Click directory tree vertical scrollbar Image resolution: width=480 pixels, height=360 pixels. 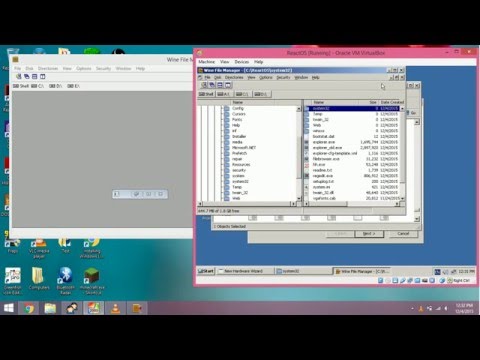[x=298, y=153]
